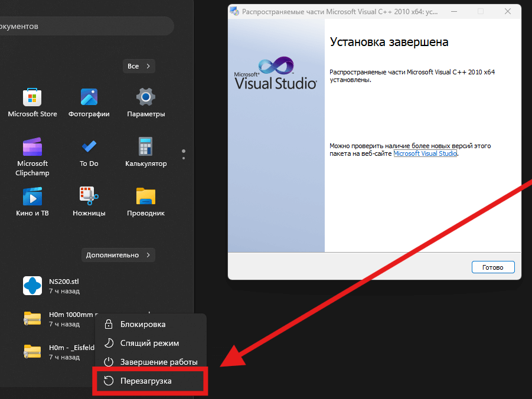532x399 pixels.
Task: Expand Дополнительно recommended items
Action: click(118, 255)
